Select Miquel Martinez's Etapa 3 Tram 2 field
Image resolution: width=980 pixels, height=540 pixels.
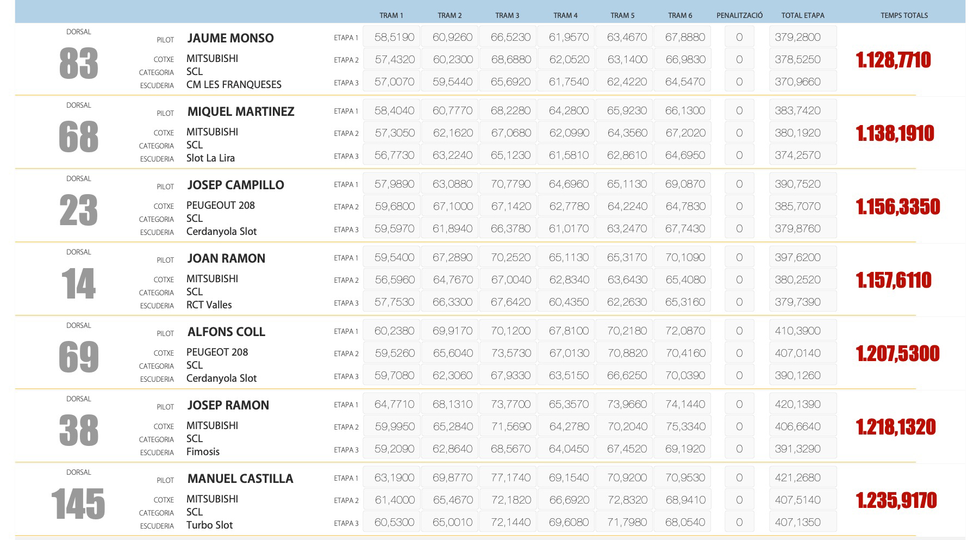pos(452,156)
